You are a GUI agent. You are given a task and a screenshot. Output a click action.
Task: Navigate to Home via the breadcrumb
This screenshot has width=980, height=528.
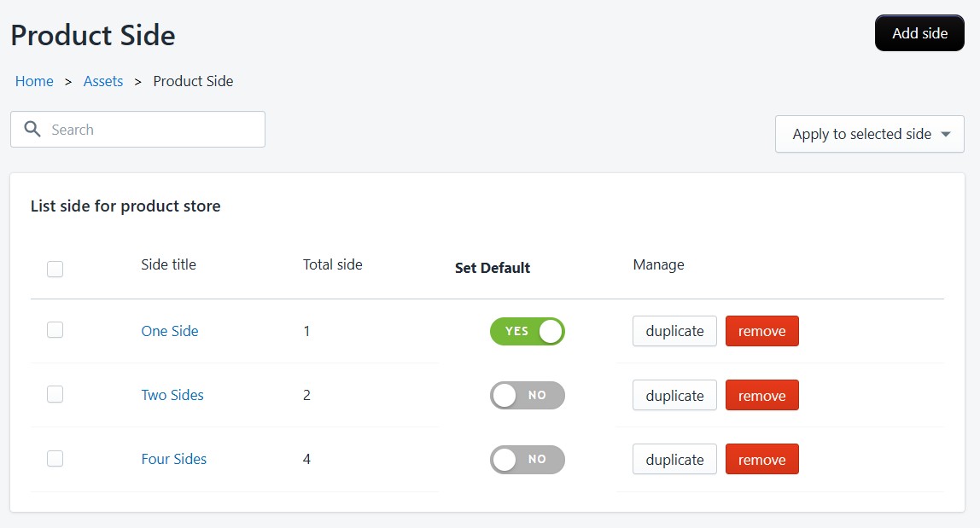(34, 81)
